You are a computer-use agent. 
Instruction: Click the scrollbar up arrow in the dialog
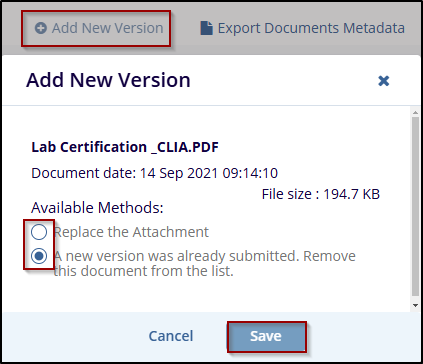point(415,113)
